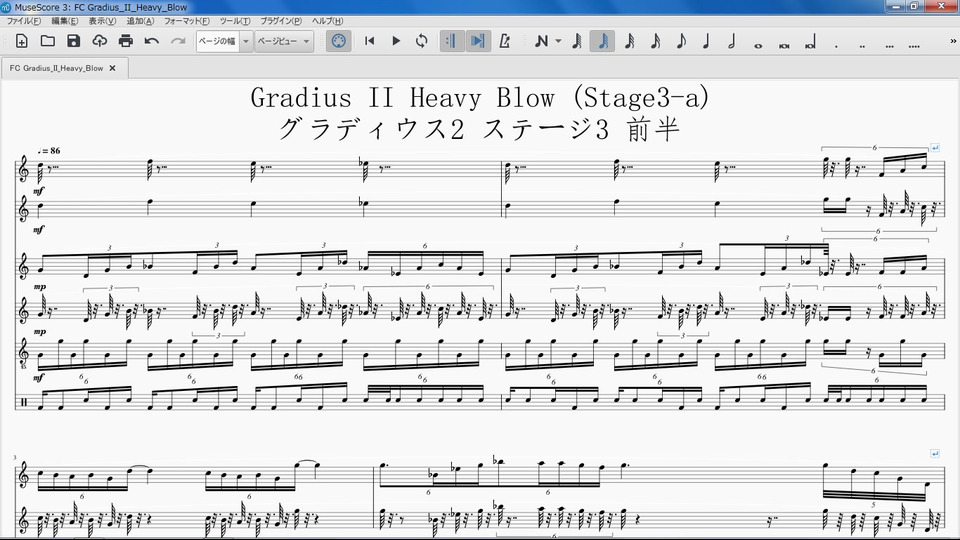Open note input mode dropdown arrow
The height and width of the screenshot is (540, 960).
tap(558, 41)
